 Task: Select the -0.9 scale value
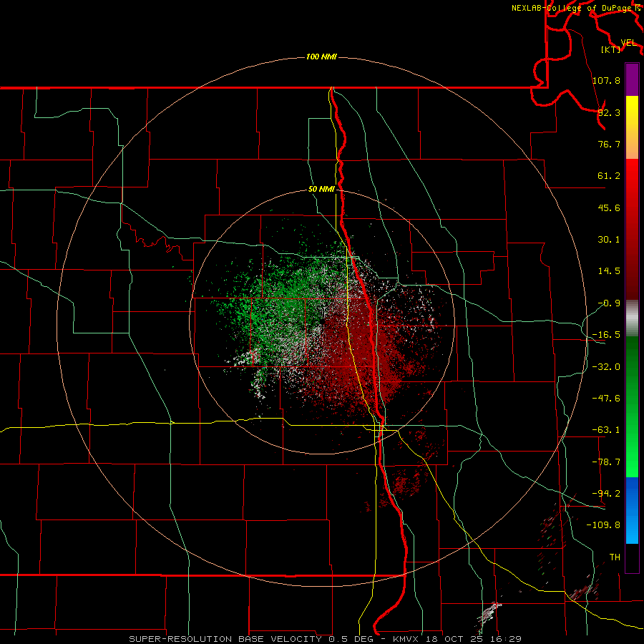609,303
